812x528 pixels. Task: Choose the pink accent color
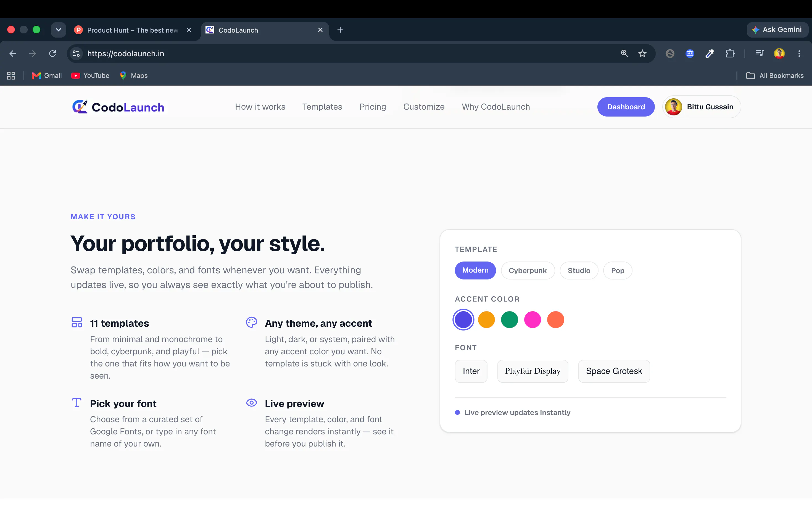[x=532, y=320]
